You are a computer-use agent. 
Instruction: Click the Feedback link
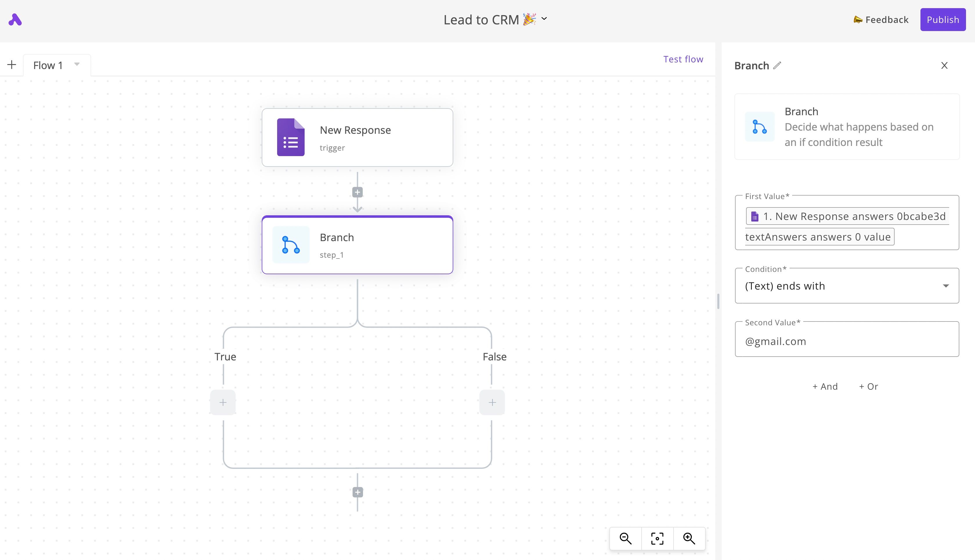pos(881,20)
